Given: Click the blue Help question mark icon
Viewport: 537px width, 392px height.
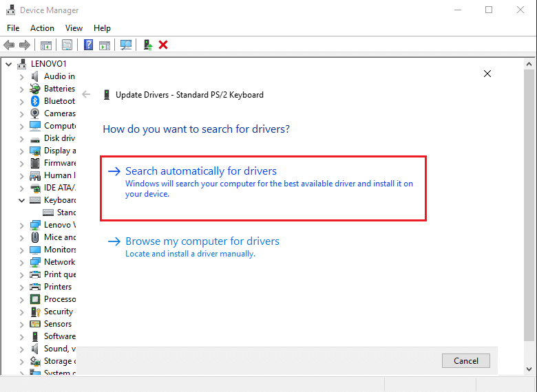Looking at the screenshot, I should (88, 45).
